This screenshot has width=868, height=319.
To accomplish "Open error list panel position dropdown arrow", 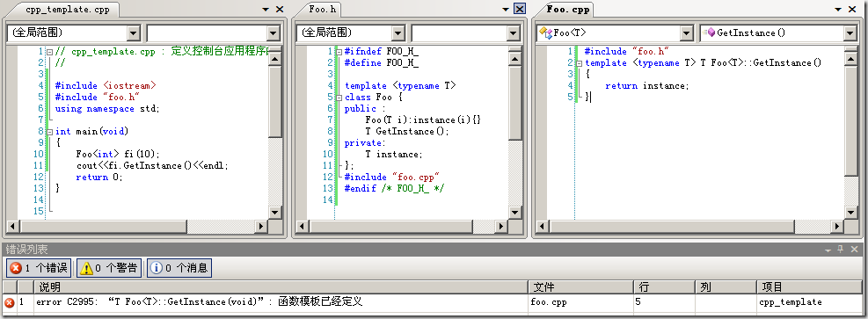I will click(x=828, y=250).
